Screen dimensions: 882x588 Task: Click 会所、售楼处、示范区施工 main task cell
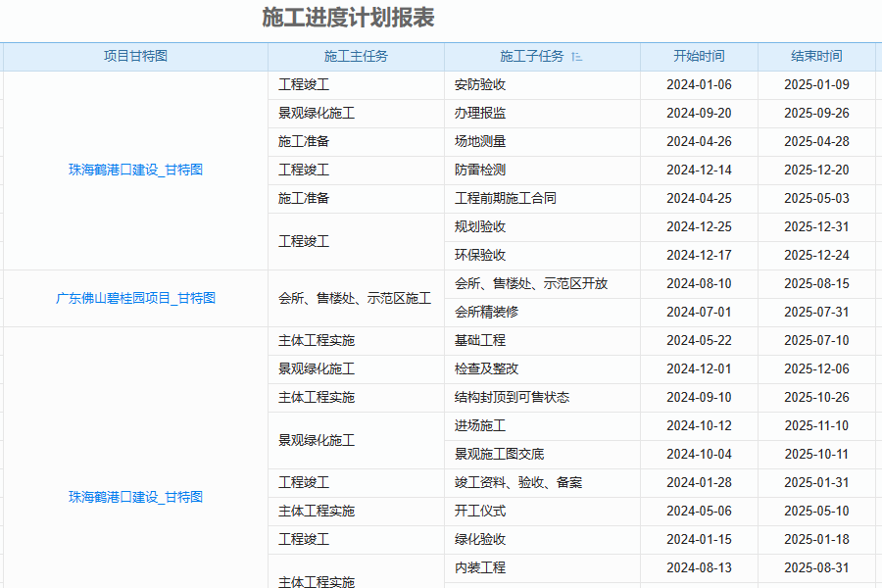(356, 298)
